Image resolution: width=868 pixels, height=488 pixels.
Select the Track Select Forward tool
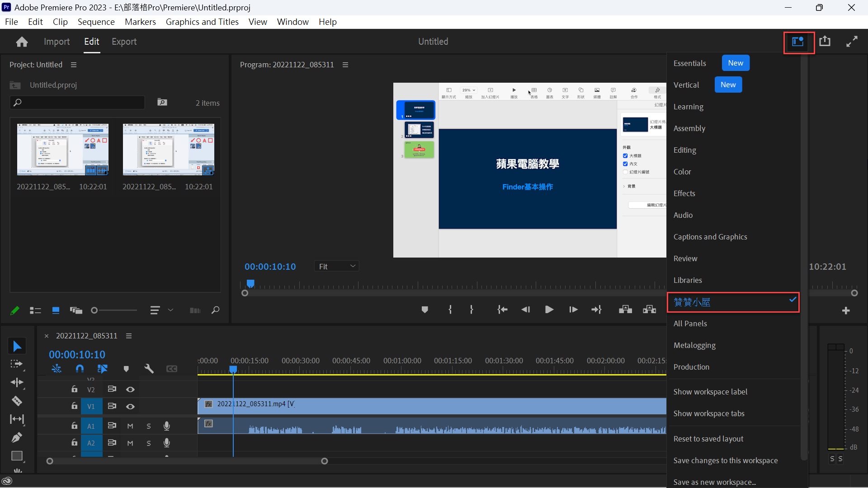coord(17,364)
